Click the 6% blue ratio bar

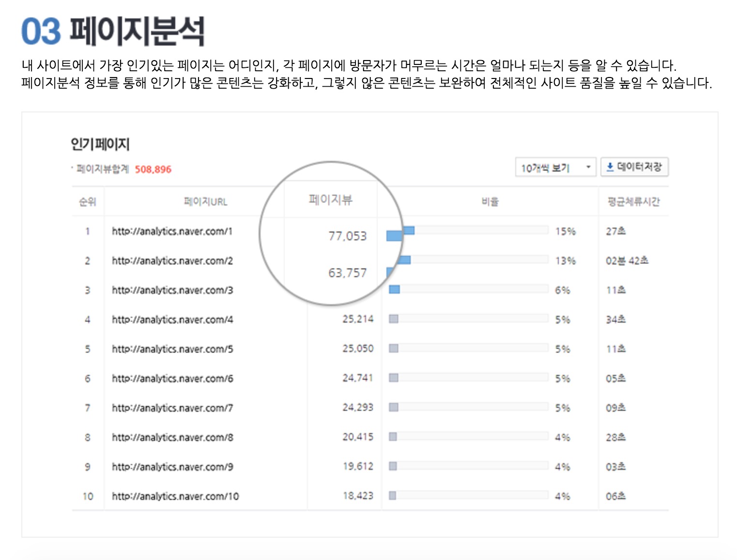395,289
